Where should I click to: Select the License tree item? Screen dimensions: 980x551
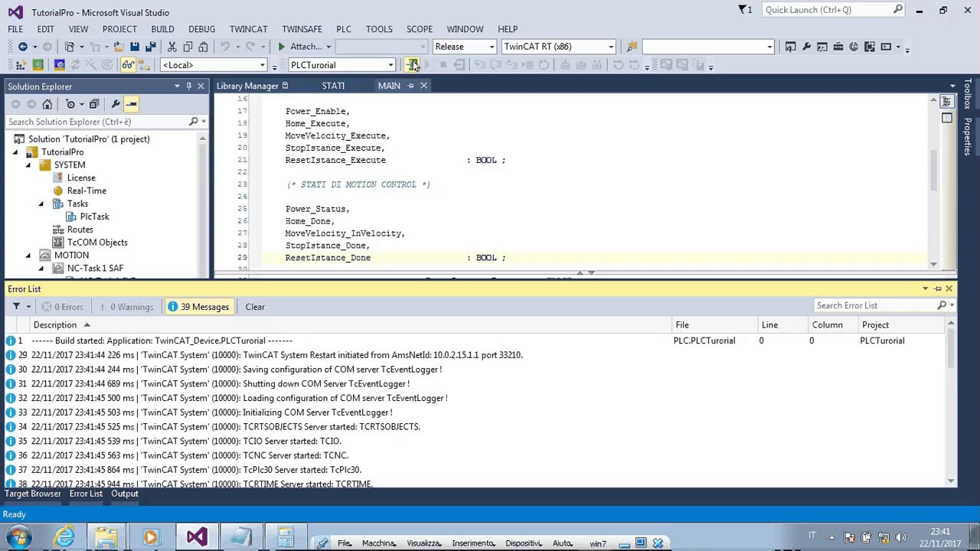tap(81, 178)
